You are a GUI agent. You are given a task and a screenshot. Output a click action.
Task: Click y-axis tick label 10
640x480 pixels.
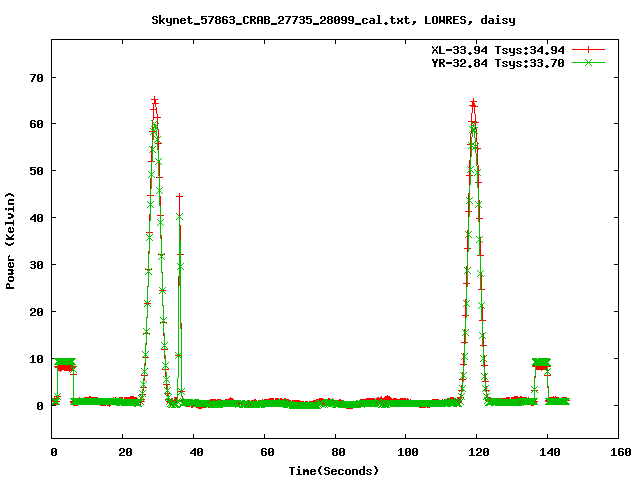pos(36,359)
